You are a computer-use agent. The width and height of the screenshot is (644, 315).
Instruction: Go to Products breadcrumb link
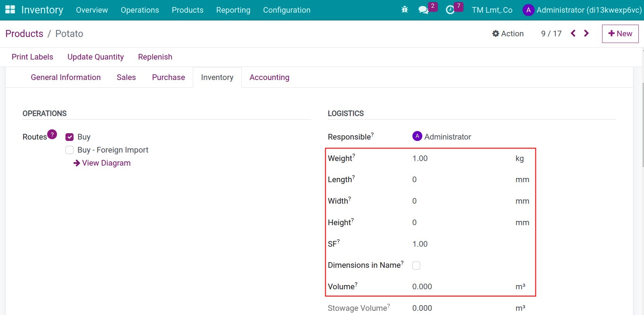click(x=24, y=33)
